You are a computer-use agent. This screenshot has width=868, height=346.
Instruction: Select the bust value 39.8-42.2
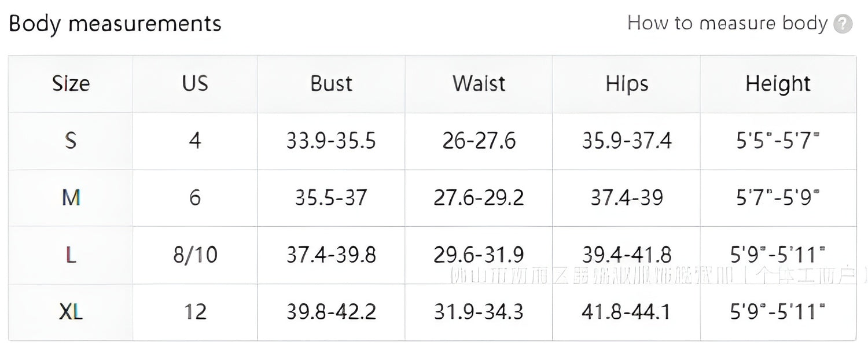[331, 312]
